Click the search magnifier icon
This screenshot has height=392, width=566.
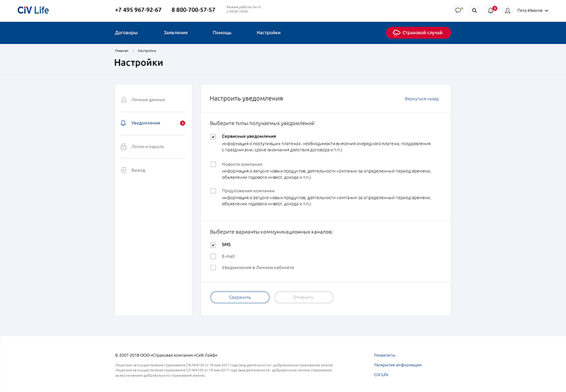tap(474, 11)
